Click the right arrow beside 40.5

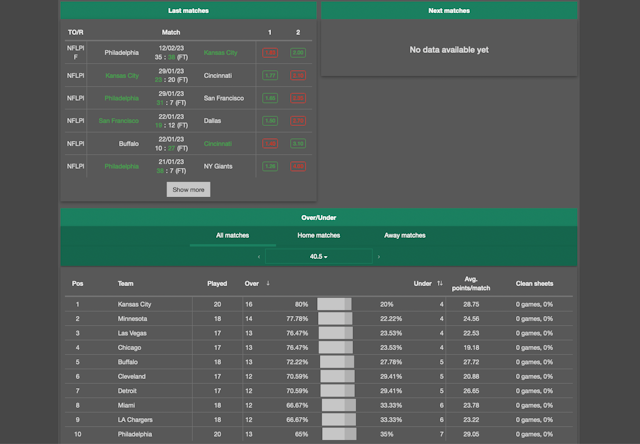[x=379, y=257]
